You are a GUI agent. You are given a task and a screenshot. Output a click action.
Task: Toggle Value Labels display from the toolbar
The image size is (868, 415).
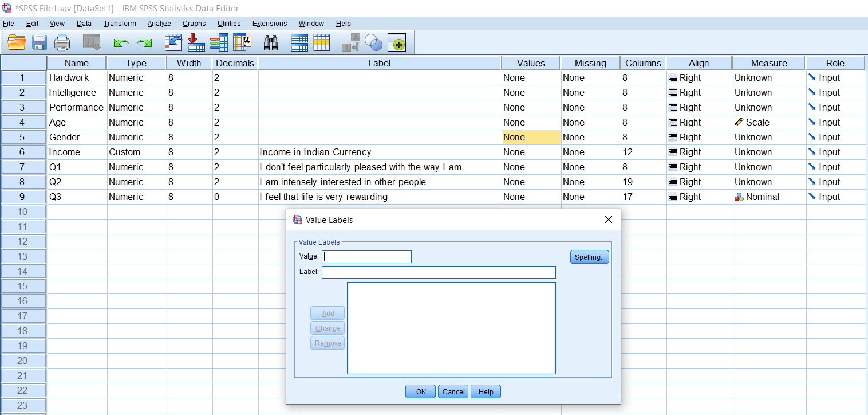[350, 42]
